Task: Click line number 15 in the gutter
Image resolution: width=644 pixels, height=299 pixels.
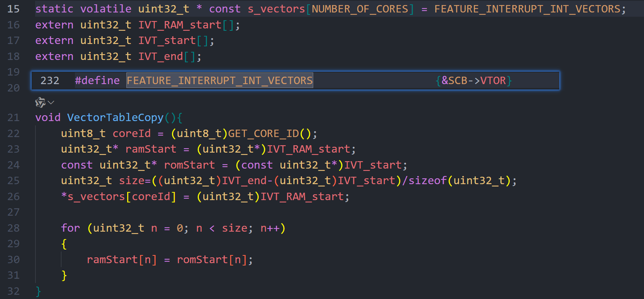Action: pos(14,9)
